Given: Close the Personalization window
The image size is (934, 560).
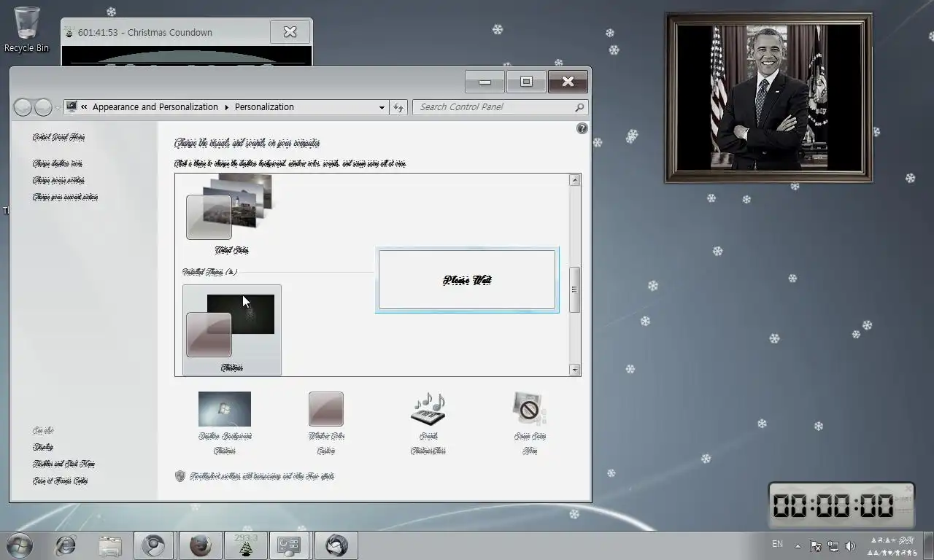Looking at the screenshot, I should 568,82.
